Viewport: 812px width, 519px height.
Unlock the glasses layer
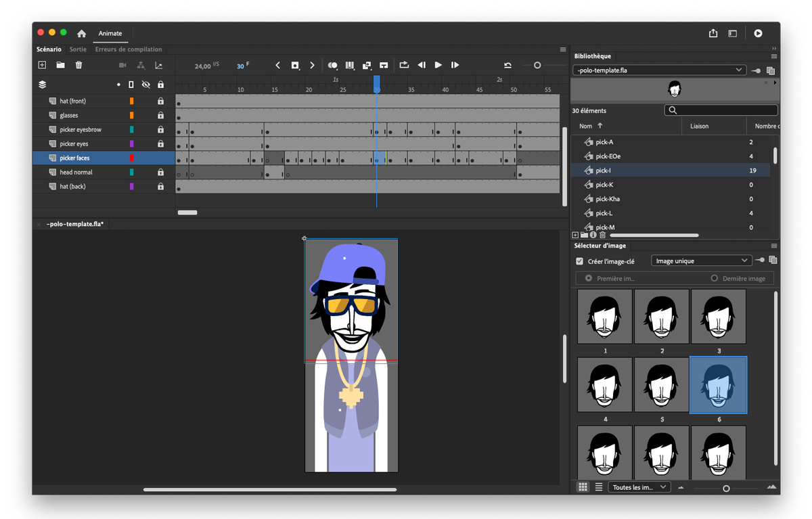tap(160, 115)
